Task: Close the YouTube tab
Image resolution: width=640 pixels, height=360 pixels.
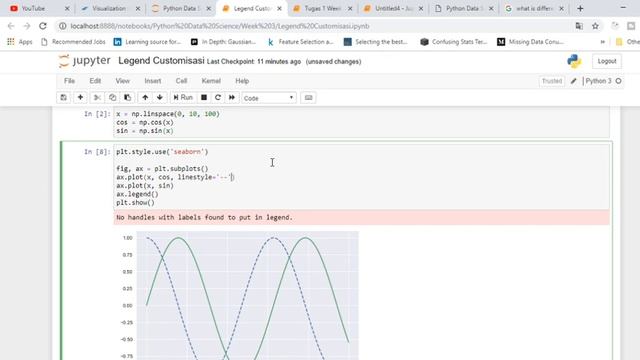Action: point(67,9)
